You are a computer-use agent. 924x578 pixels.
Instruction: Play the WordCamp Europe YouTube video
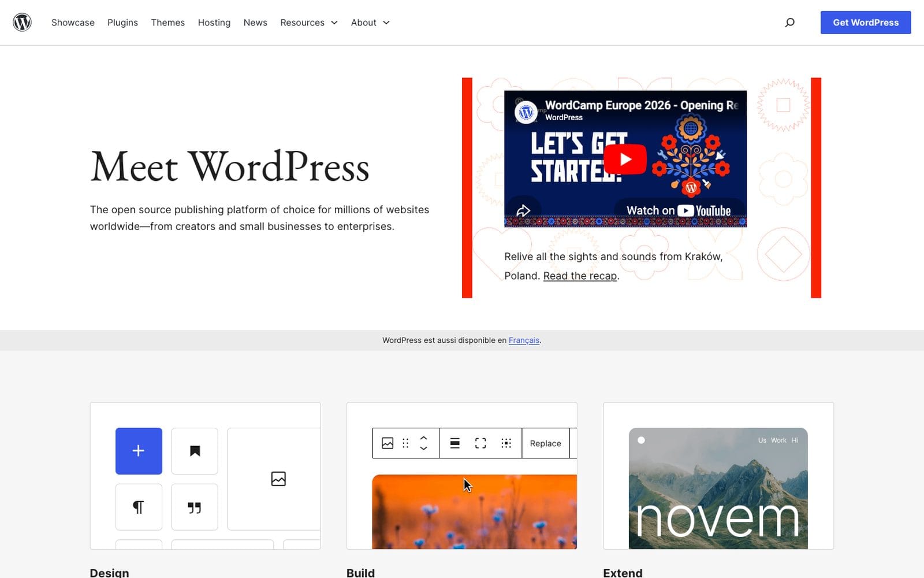(x=625, y=159)
